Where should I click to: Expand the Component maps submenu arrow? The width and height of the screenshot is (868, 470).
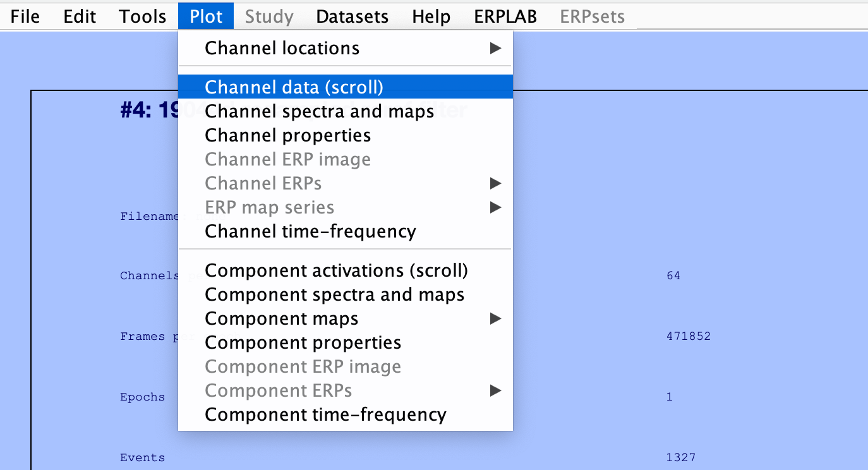coord(495,318)
